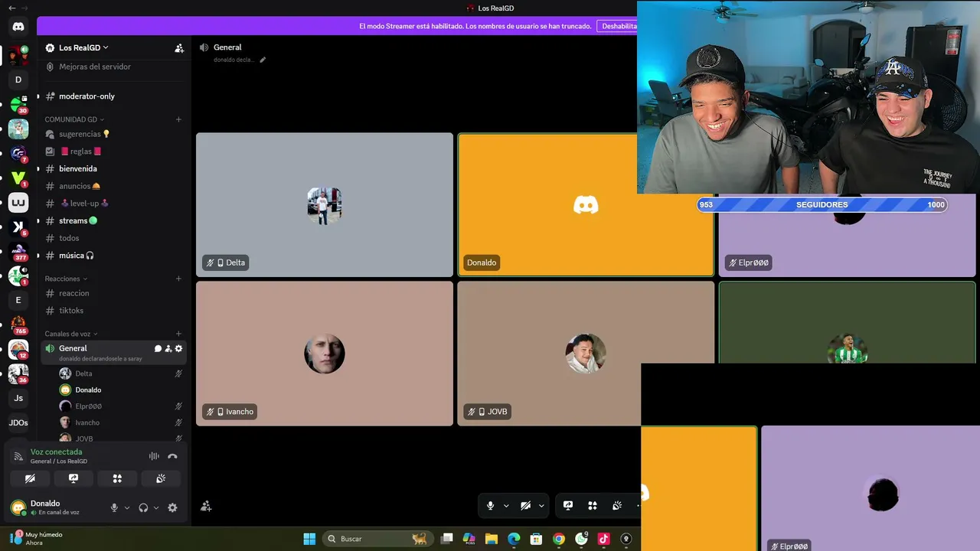Click the taskbar Buscar search box
The height and width of the screenshot is (551, 980).
click(377, 539)
